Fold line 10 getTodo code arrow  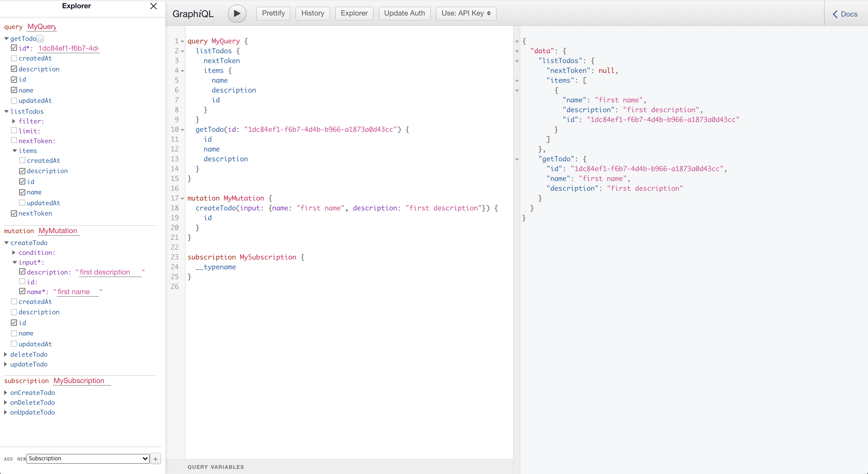click(182, 130)
